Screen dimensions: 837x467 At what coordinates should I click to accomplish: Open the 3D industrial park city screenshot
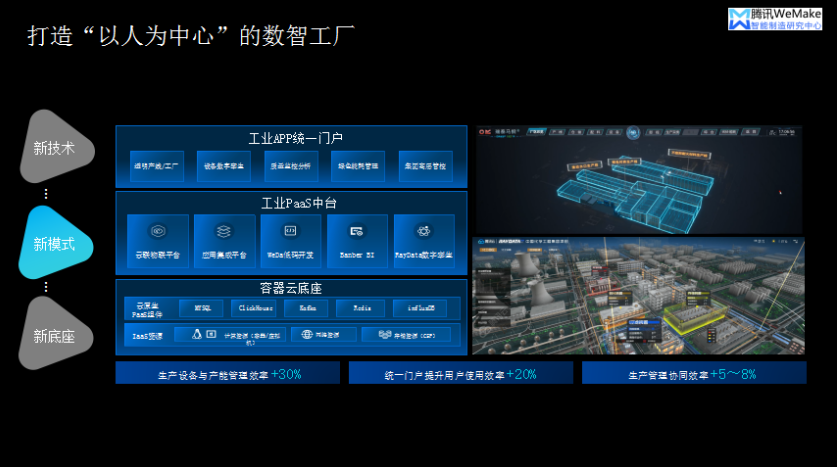click(x=638, y=296)
